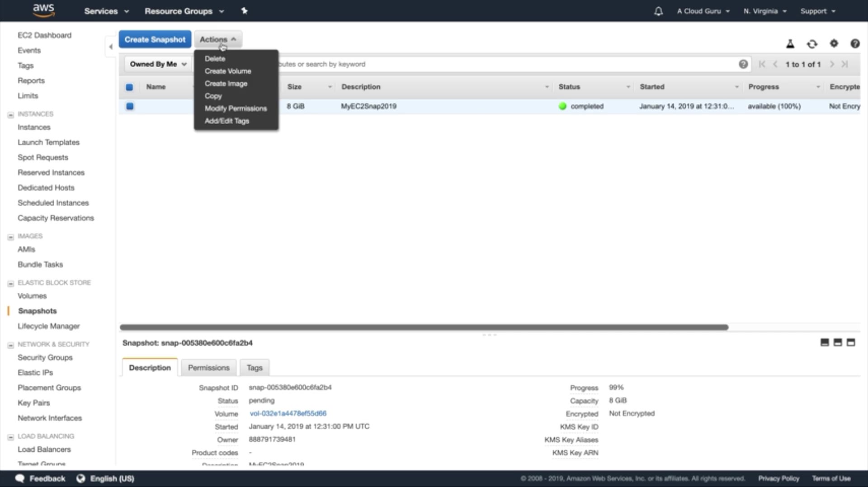Open Key Pairs in sidebar
The height and width of the screenshot is (487, 868).
tap(34, 403)
